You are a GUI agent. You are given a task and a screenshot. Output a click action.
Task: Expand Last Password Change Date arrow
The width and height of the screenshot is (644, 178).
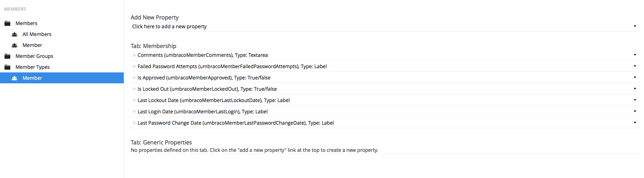pos(635,123)
